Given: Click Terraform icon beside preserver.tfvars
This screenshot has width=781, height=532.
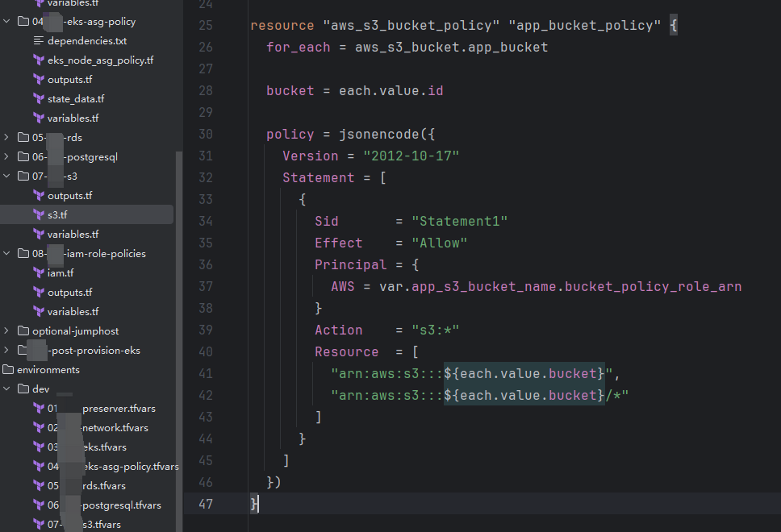Looking at the screenshot, I should tap(39, 409).
